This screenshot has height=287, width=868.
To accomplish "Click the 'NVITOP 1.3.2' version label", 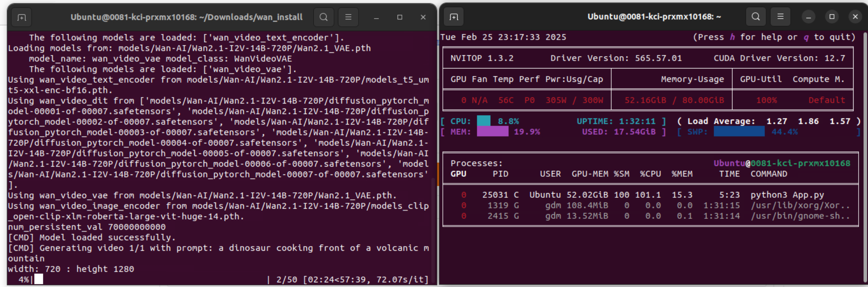I will click(482, 58).
